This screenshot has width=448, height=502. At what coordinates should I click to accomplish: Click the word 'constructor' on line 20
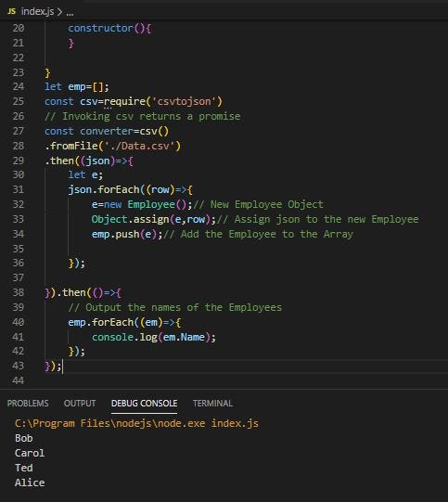click(100, 28)
